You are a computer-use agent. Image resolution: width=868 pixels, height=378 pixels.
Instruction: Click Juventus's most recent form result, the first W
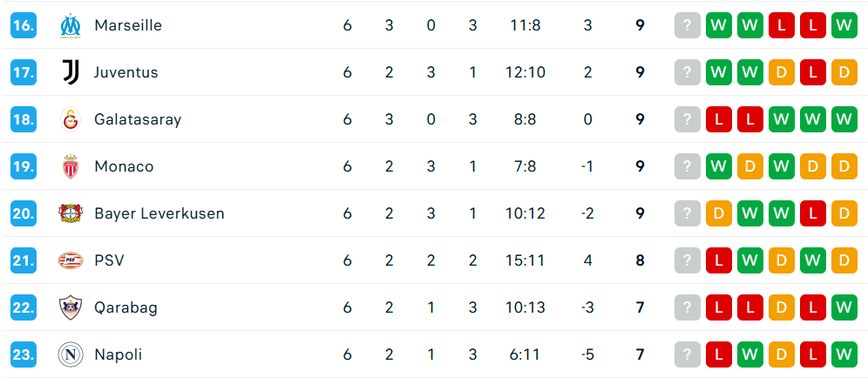pos(719,72)
